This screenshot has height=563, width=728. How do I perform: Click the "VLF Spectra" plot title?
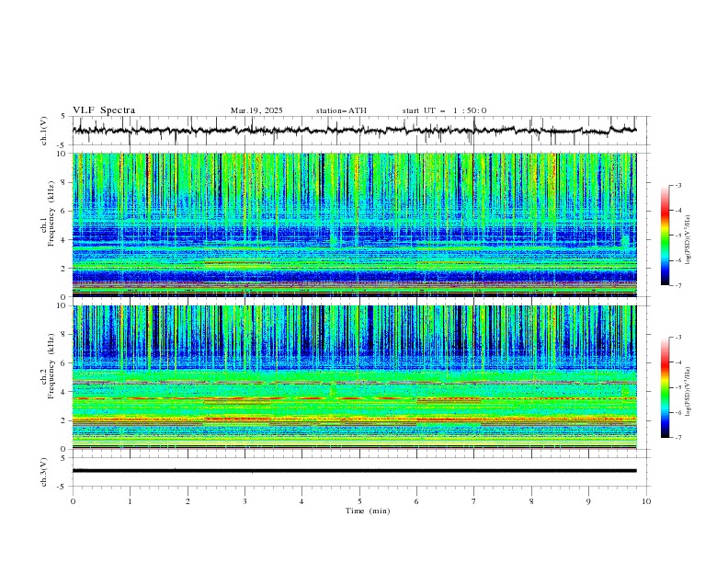(x=104, y=110)
